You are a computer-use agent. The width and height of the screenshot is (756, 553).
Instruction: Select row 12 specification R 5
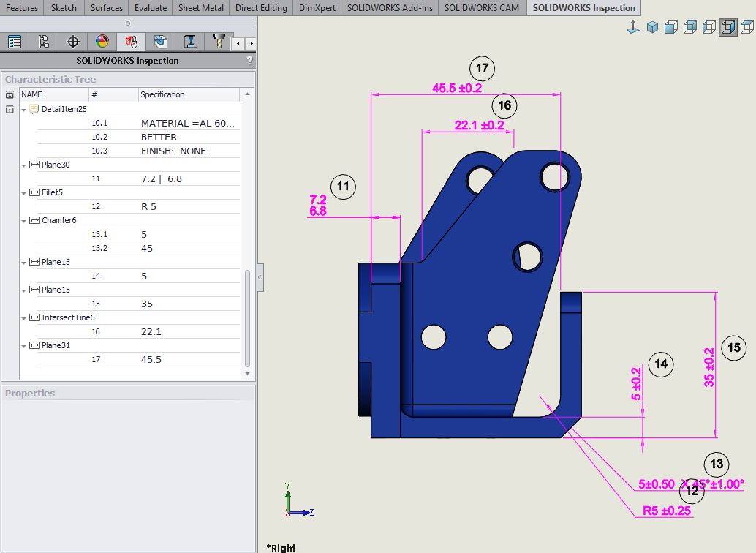coord(148,207)
